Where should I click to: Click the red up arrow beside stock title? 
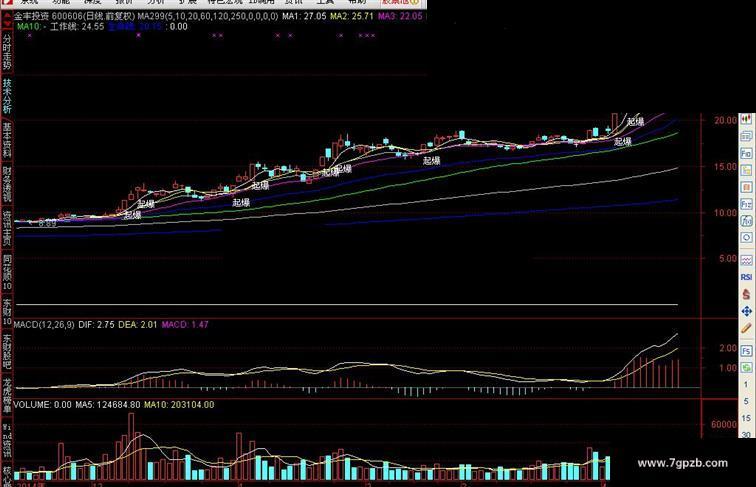point(7,16)
